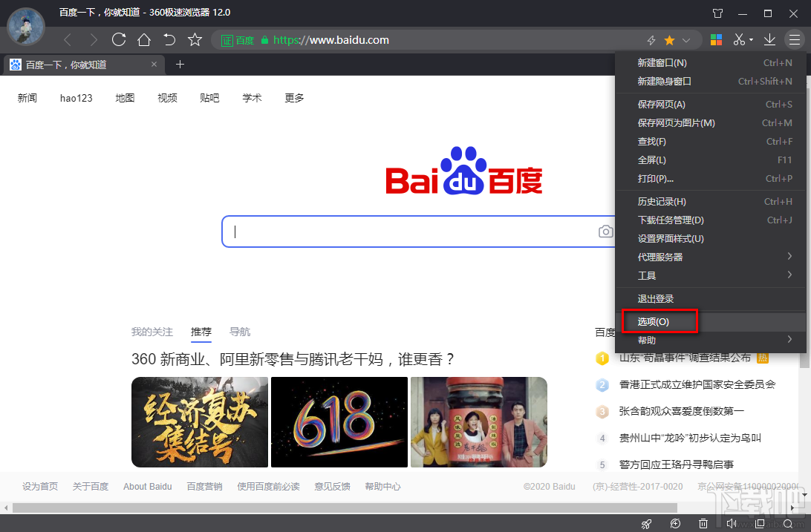Open the hao123 link
This screenshot has width=811, height=532.
[x=75, y=97]
